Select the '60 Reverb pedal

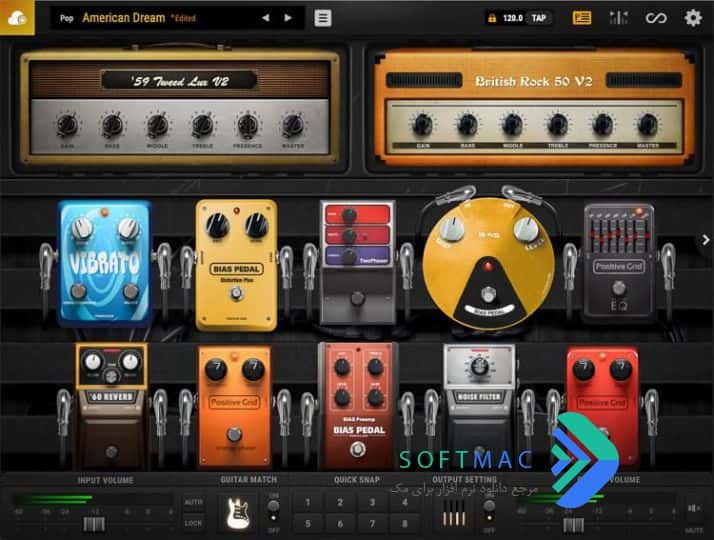click(x=112, y=407)
